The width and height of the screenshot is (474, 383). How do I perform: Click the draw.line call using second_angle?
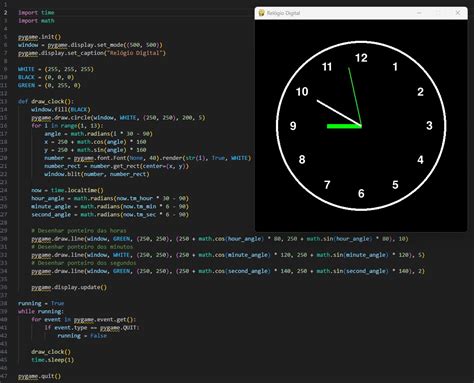pos(228,271)
